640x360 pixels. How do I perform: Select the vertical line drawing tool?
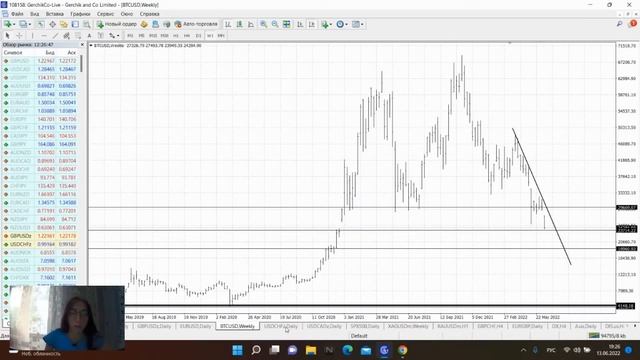tap(33, 36)
